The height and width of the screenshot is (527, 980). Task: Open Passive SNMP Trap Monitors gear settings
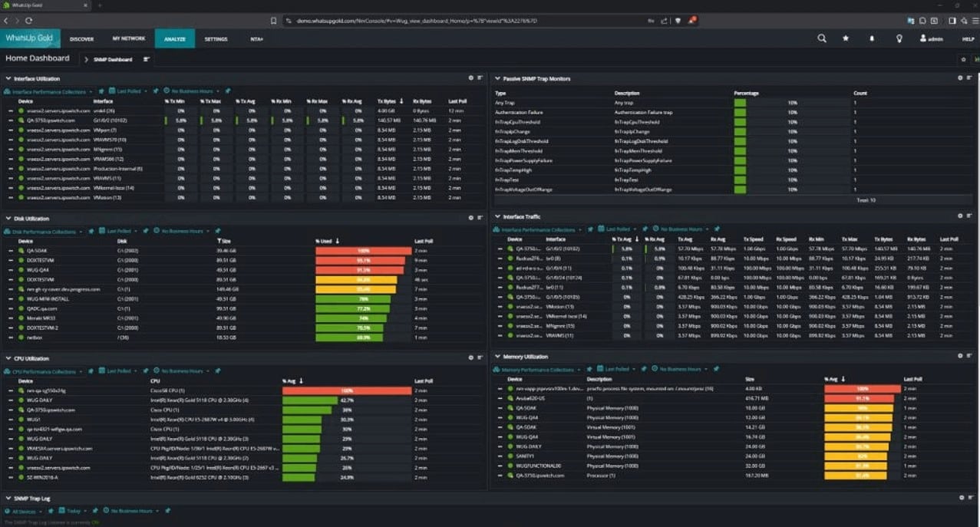pos(960,78)
